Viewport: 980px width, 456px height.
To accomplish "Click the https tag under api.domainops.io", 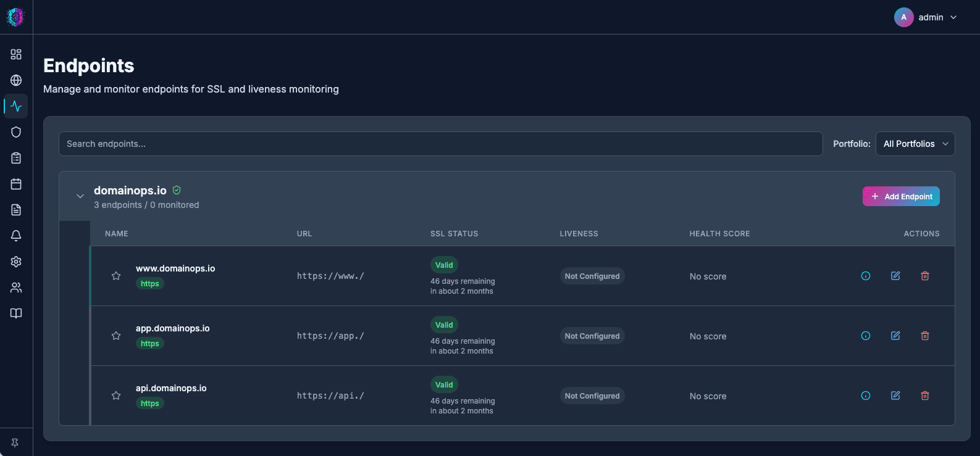I will tap(150, 404).
